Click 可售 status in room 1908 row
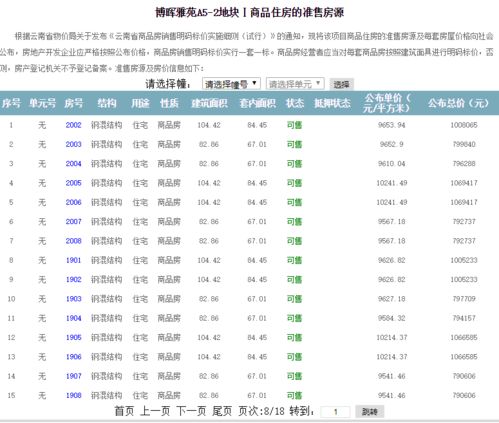The width and height of the screenshot is (499, 423). click(294, 396)
